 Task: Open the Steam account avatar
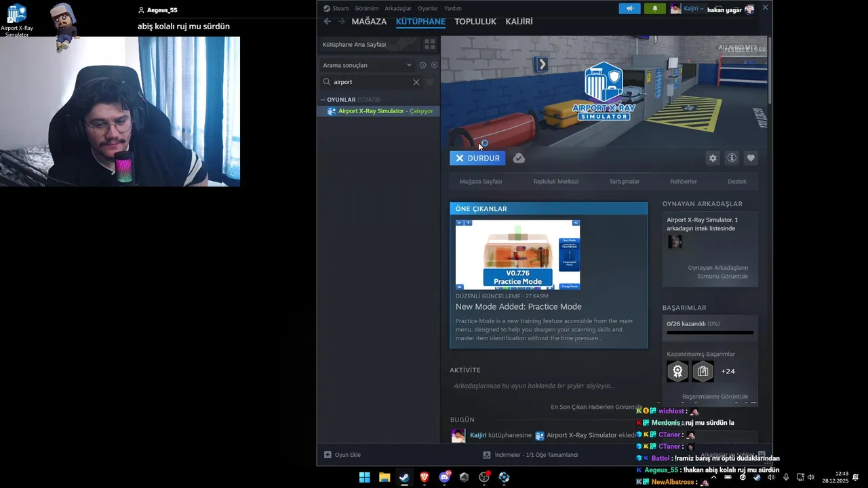pos(675,9)
